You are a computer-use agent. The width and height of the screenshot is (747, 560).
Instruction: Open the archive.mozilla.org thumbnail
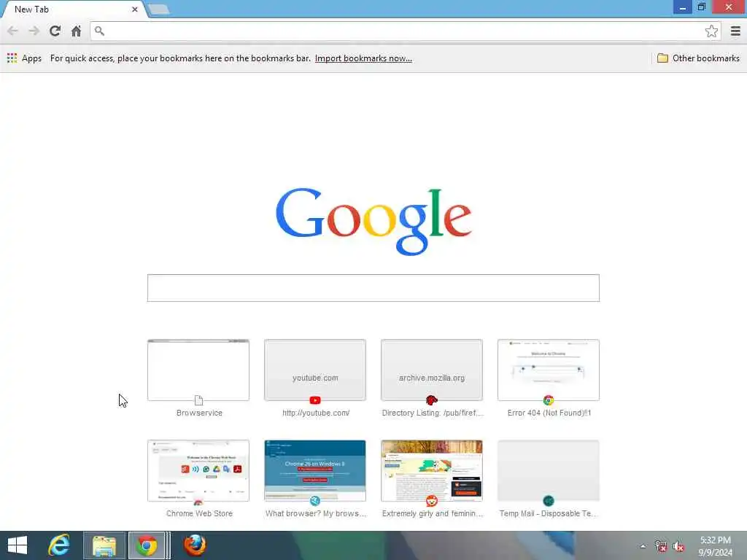(x=432, y=370)
